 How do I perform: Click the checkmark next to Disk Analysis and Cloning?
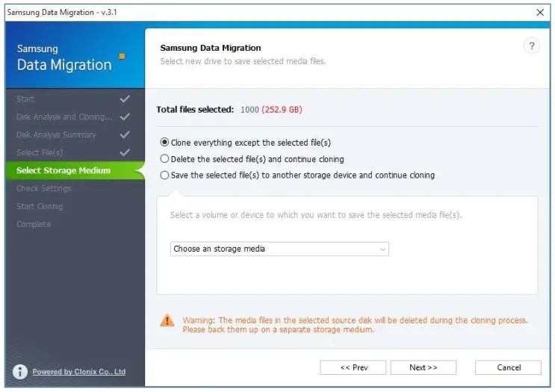pyautogui.click(x=125, y=116)
